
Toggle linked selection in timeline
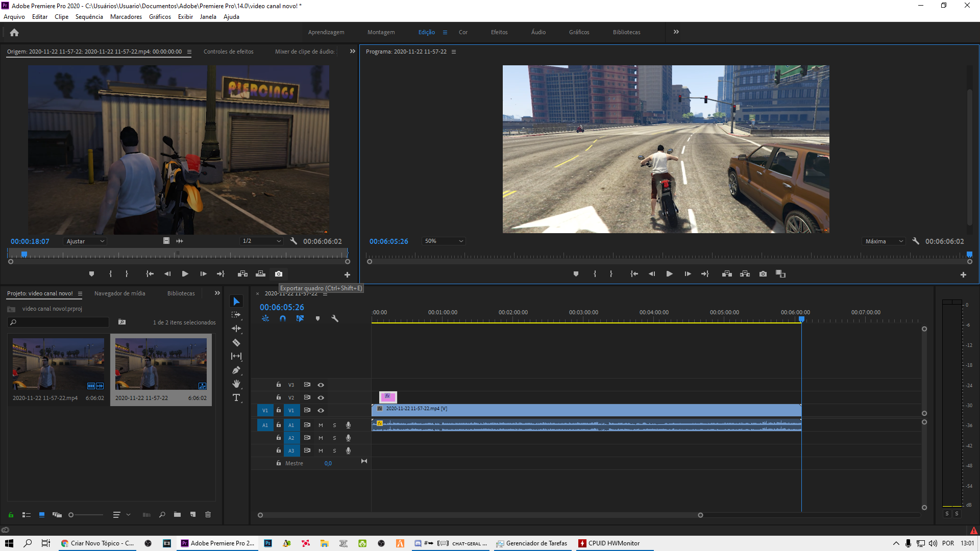coord(300,318)
